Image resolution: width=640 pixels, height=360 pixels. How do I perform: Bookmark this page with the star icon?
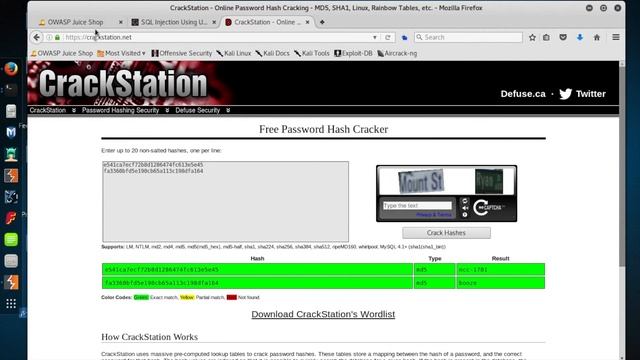[x=532, y=37]
